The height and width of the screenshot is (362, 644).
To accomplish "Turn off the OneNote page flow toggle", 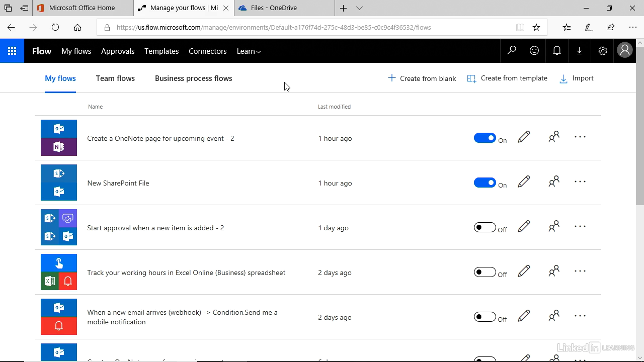I will [x=485, y=138].
